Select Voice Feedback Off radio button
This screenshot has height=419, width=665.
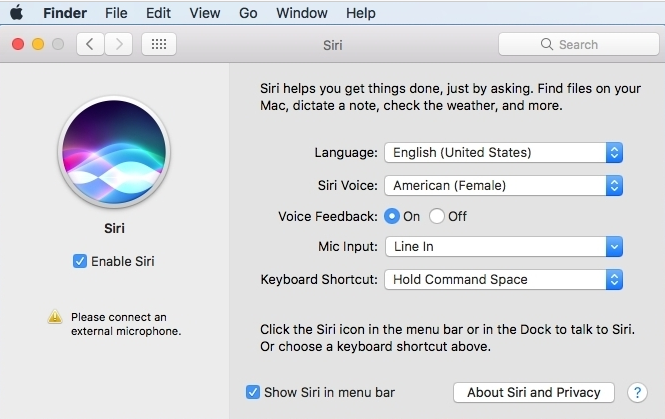(436, 216)
